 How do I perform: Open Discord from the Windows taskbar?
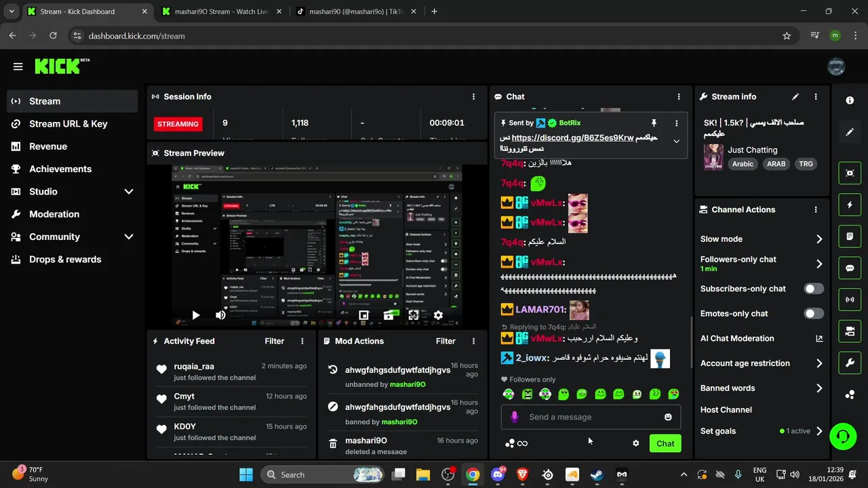(x=498, y=474)
